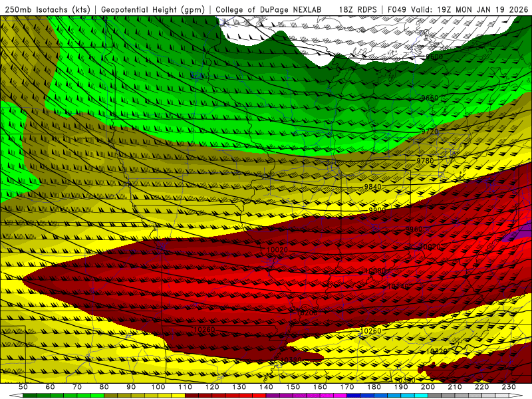Screen dimensions: 532x399
Task: Click the darkest green swatch under the 50 label
Action: (x=30, y=396)
